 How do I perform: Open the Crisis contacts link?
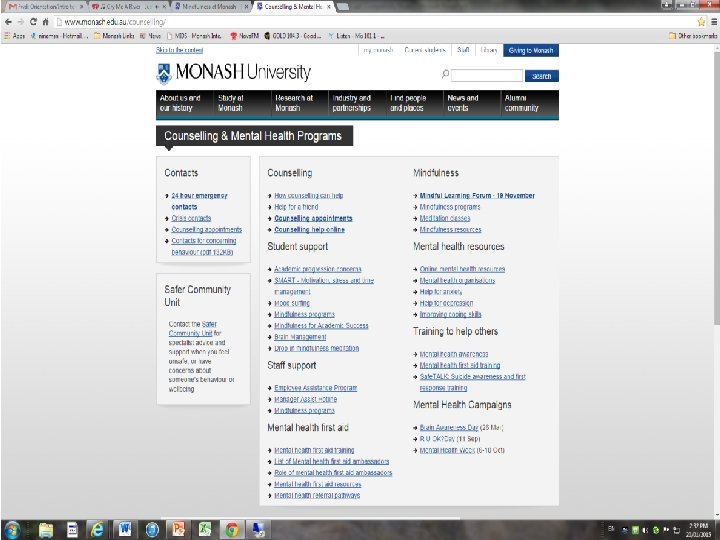tap(191, 218)
